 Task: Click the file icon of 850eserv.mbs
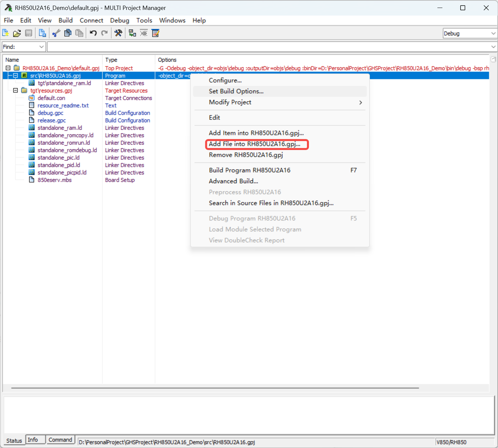(32, 180)
